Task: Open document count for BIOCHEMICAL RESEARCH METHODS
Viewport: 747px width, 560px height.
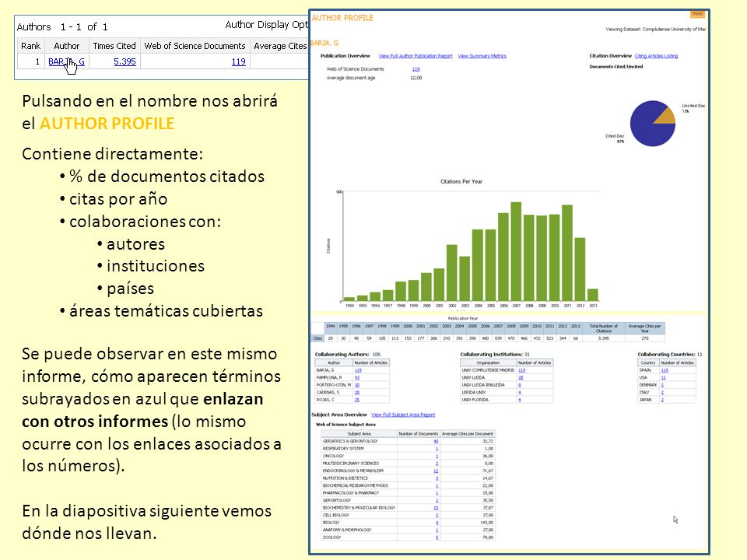Action: (437, 485)
